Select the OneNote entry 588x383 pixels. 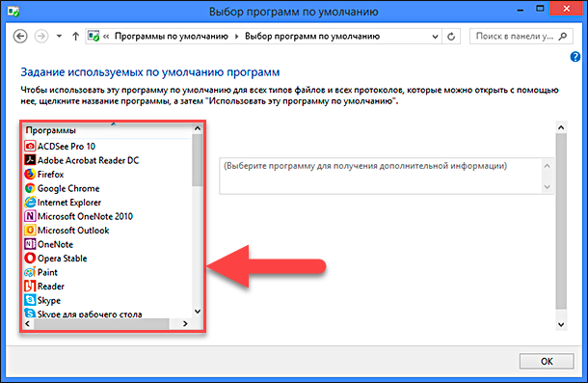[x=56, y=244]
